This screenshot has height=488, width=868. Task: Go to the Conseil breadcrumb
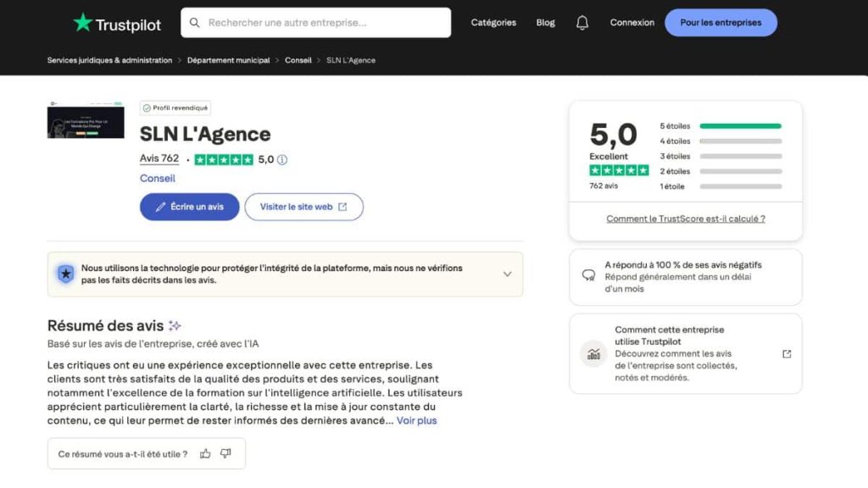pos(298,60)
